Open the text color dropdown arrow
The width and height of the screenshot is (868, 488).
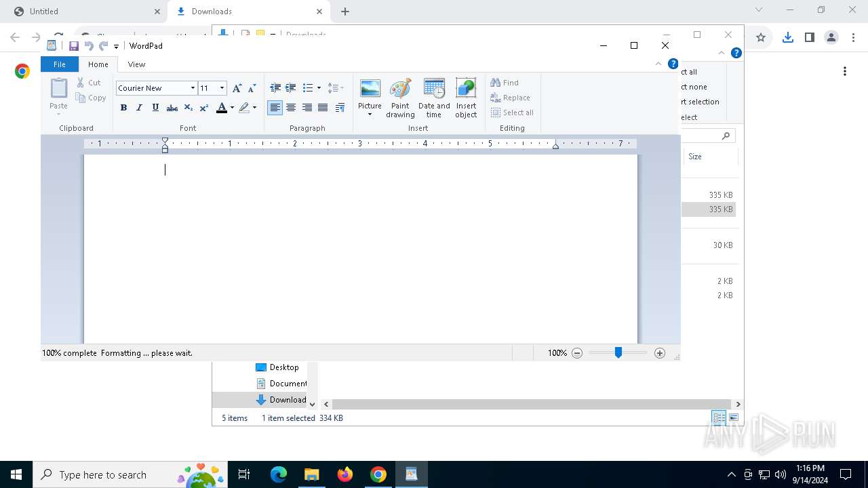click(x=232, y=108)
